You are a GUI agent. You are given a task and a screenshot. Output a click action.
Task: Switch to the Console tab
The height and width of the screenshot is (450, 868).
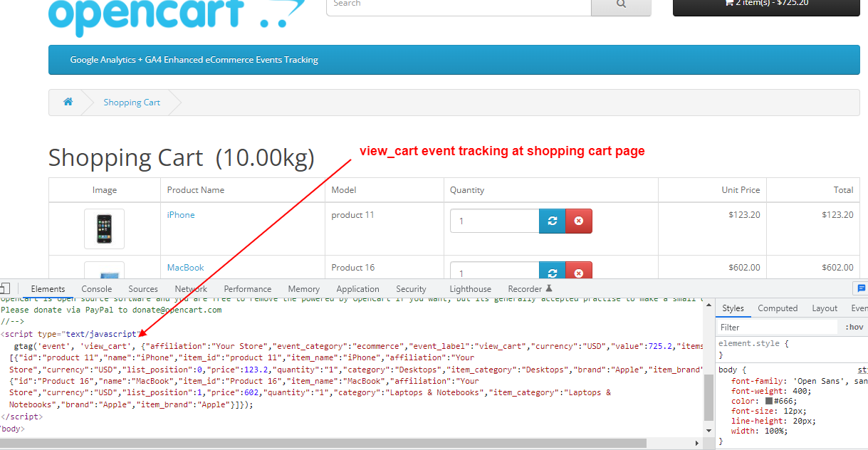pyautogui.click(x=97, y=289)
